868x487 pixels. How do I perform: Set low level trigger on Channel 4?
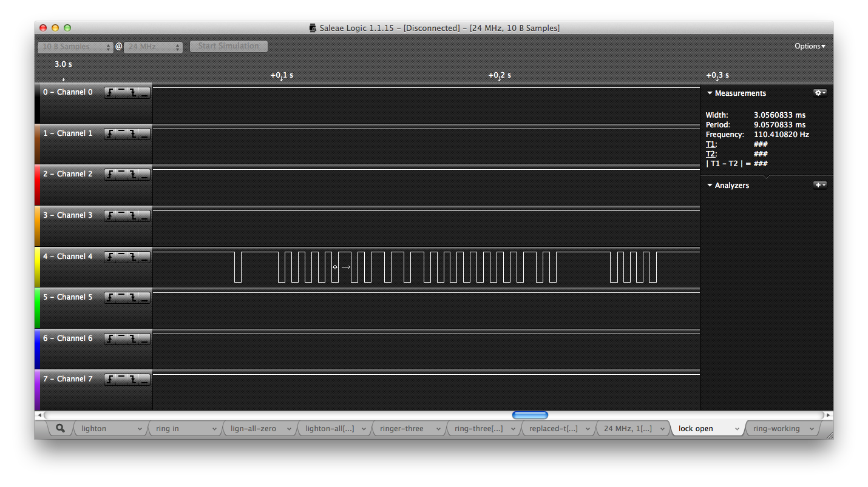click(x=144, y=257)
